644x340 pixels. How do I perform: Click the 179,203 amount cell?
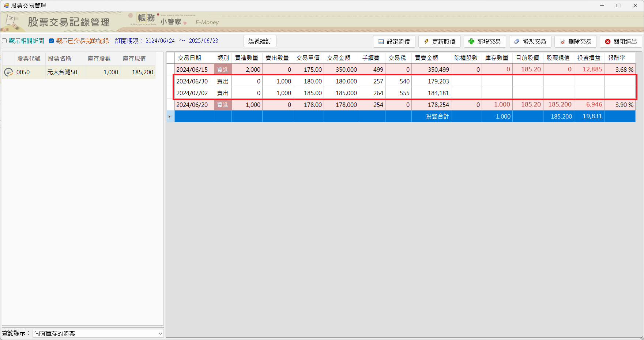click(431, 81)
